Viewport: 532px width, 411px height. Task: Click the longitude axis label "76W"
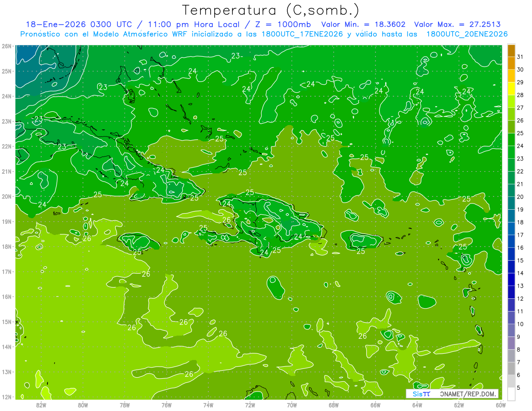coord(166,405)
